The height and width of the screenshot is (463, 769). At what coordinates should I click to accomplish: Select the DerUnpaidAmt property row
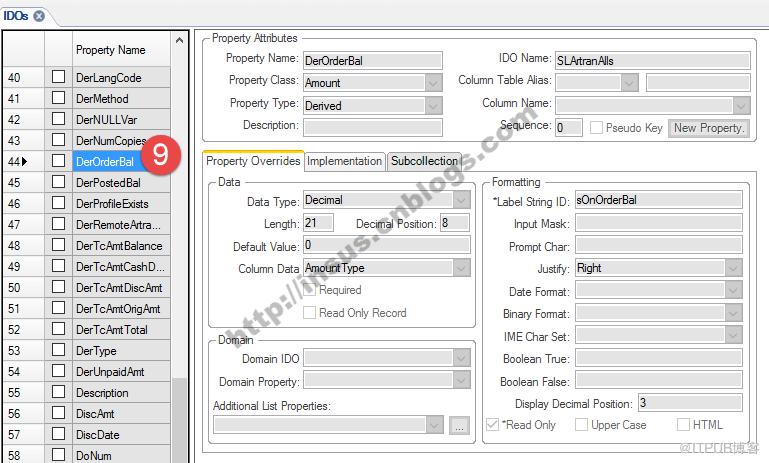pos(121,371)
